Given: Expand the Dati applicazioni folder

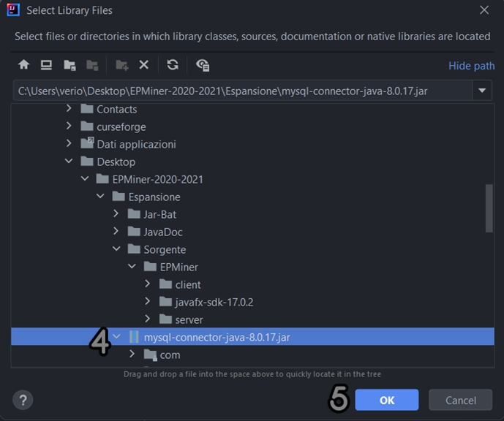Looking at the screenshot, I should coord(69,143).
